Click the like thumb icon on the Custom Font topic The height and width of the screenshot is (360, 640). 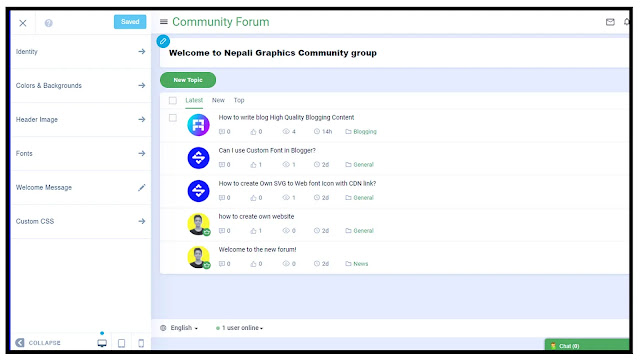tap(253, 164)
